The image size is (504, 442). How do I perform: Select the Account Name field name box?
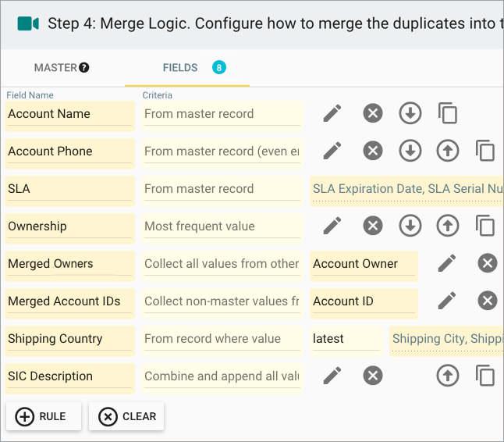tap(69, 116)
